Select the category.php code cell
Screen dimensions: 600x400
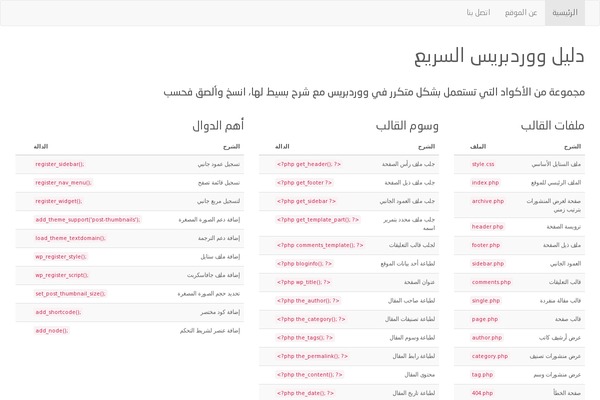(490, 356)
